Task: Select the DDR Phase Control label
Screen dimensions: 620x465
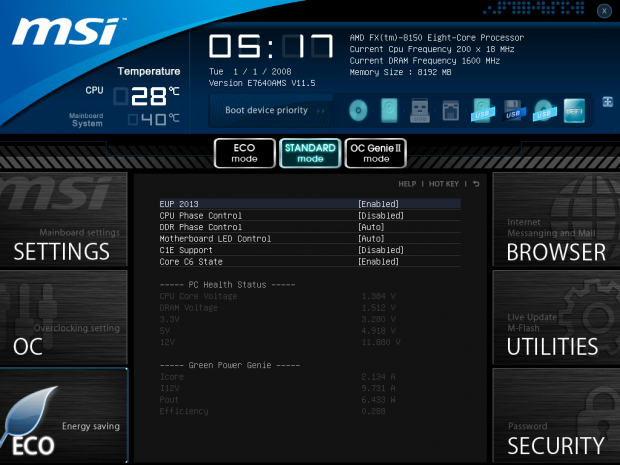Action: coord(200,227)
